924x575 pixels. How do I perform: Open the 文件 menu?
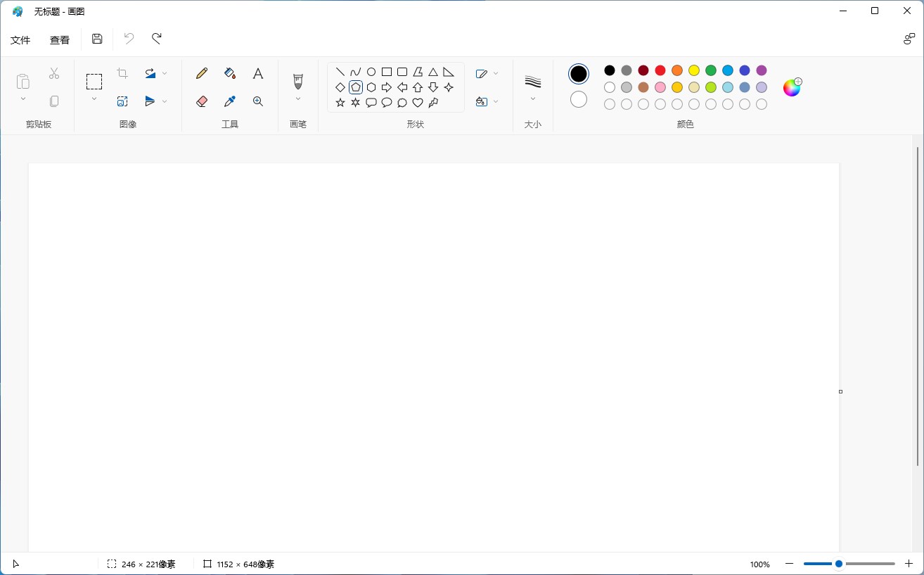[x=20, y=40]
